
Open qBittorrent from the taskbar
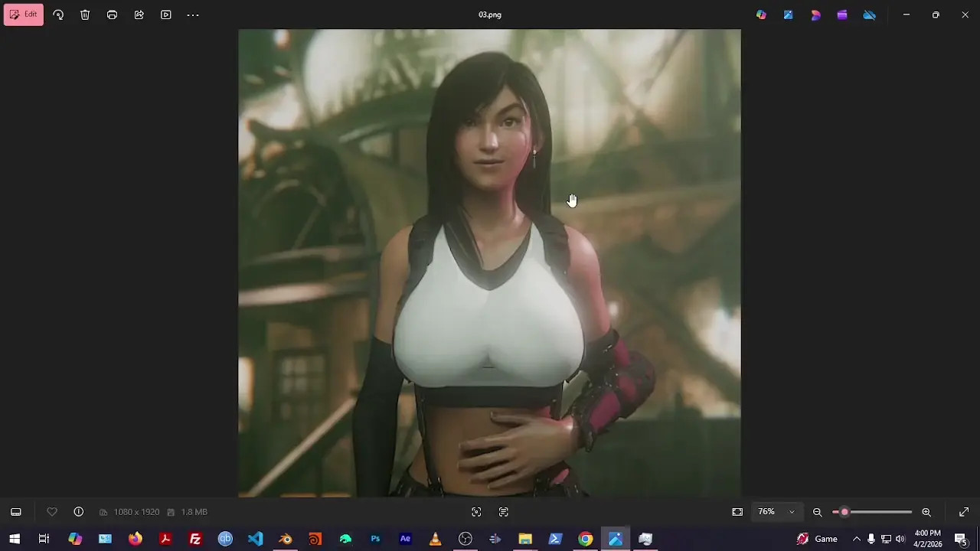pos(225,539)
